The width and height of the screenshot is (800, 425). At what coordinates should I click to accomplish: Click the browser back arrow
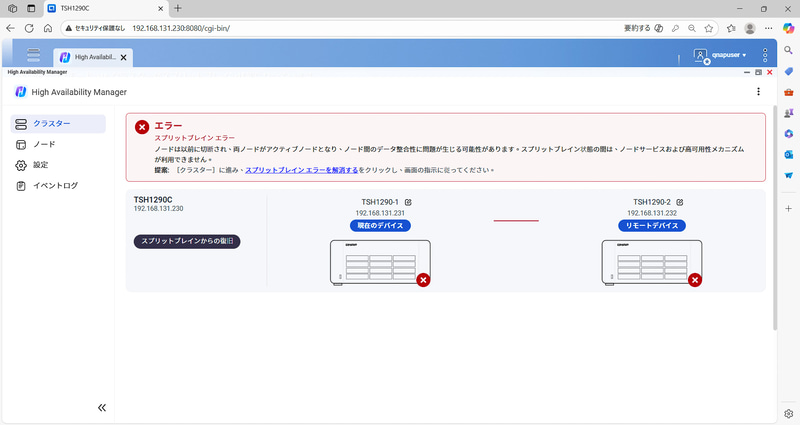point(10,28)
